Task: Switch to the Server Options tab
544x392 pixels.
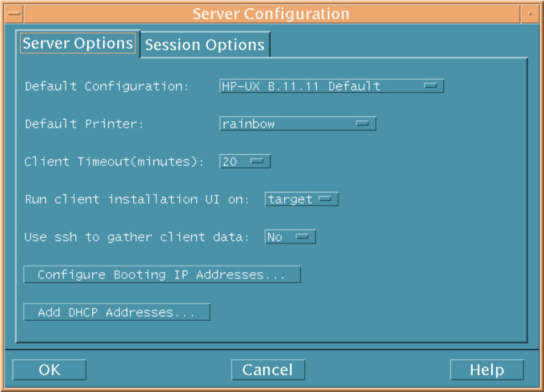Action: (77, 43)
